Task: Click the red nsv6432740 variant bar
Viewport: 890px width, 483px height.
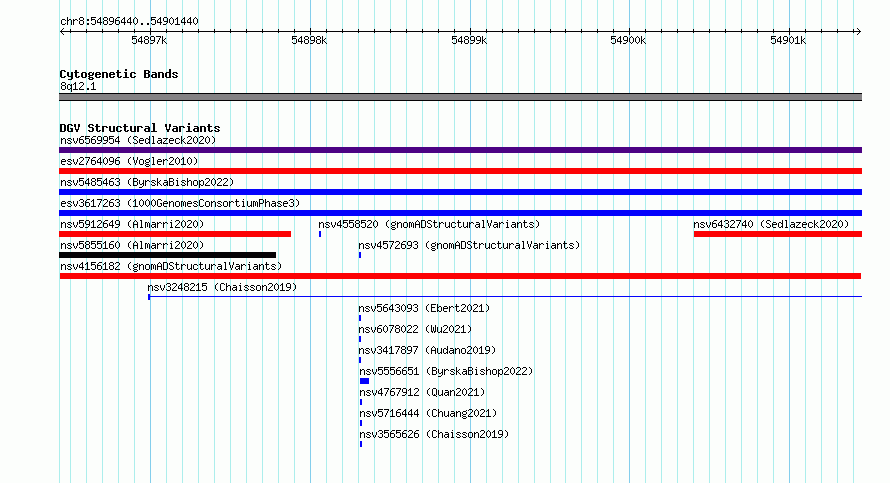Action: pos(778,234)
